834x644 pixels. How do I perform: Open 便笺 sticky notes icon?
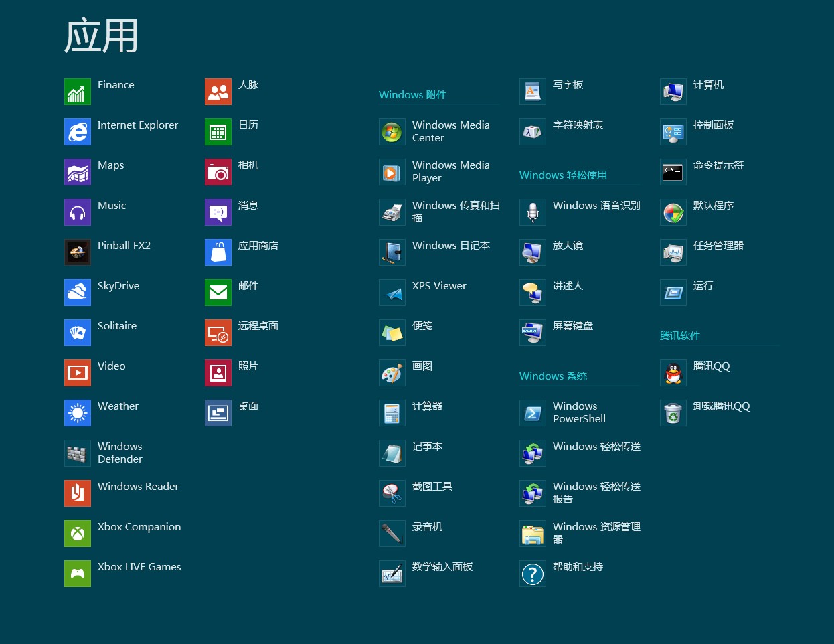tap(392, 333)
